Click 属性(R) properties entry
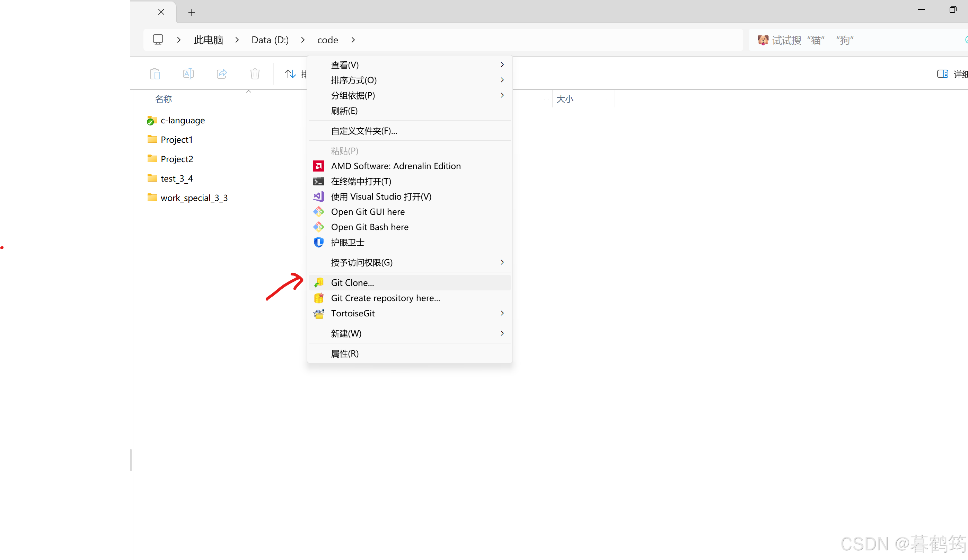The height and width of the screenshot is (560, 968). (x=345, y=353)
